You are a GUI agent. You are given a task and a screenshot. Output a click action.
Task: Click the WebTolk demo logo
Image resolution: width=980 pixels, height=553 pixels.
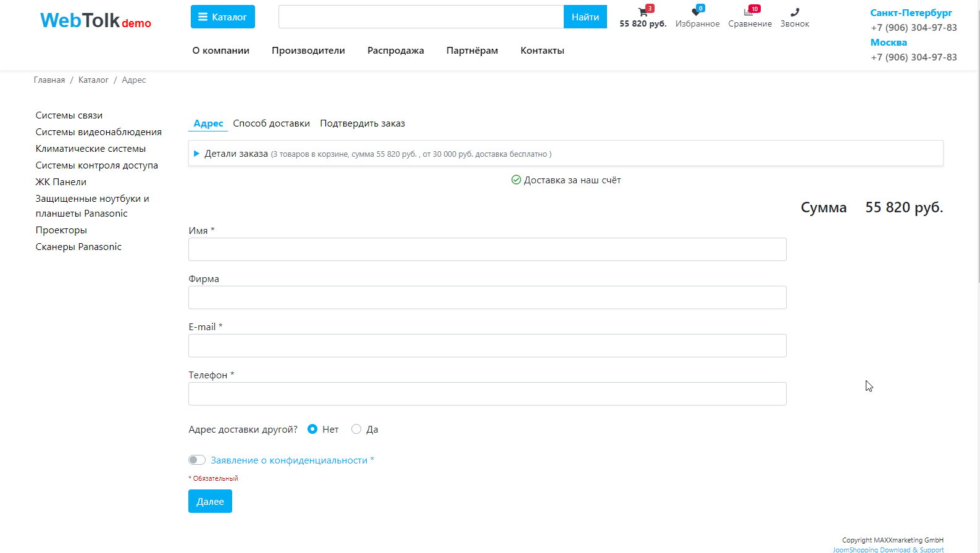[x=96, y=21]
